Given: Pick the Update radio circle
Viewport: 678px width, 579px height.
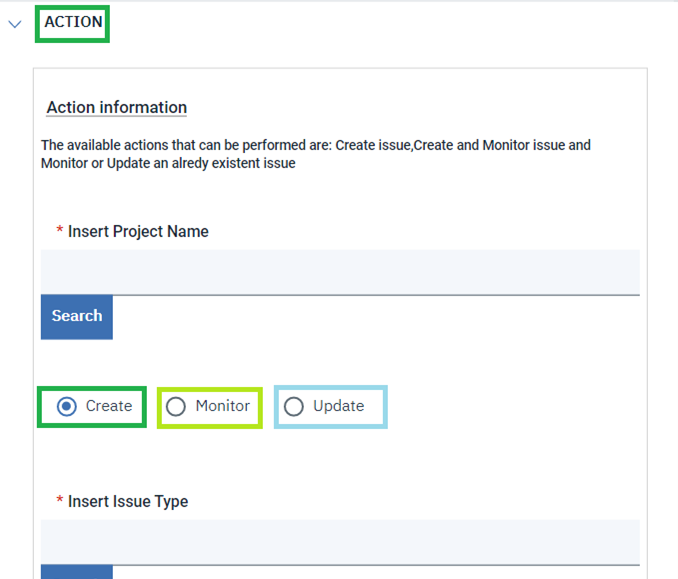Looking at the screenshot, I should coord(294,406).
